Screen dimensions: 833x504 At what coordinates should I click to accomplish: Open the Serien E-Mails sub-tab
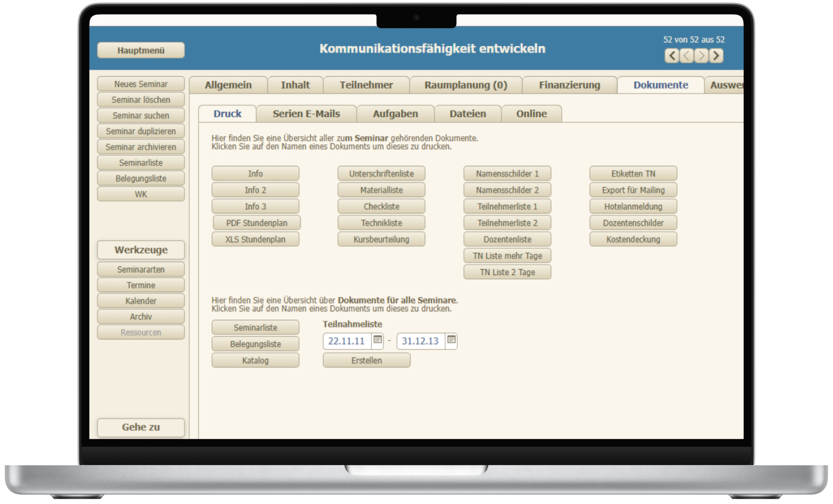point(306,114)
